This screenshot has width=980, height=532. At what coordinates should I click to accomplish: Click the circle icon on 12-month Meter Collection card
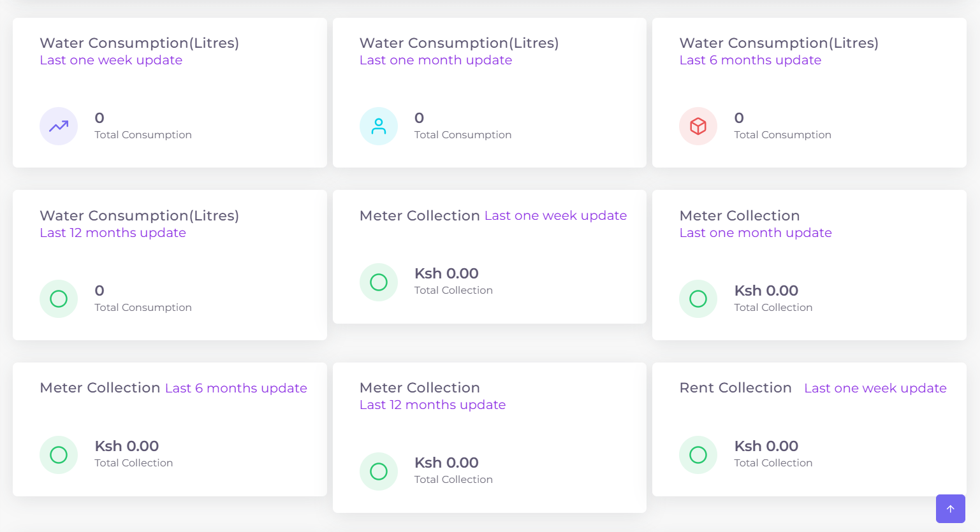tap(379, 471)
